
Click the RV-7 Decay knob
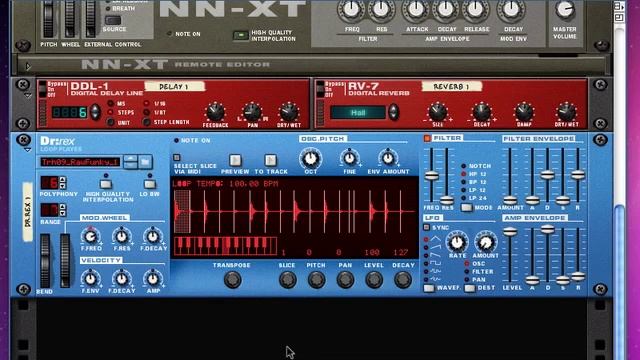click(482, 112)
